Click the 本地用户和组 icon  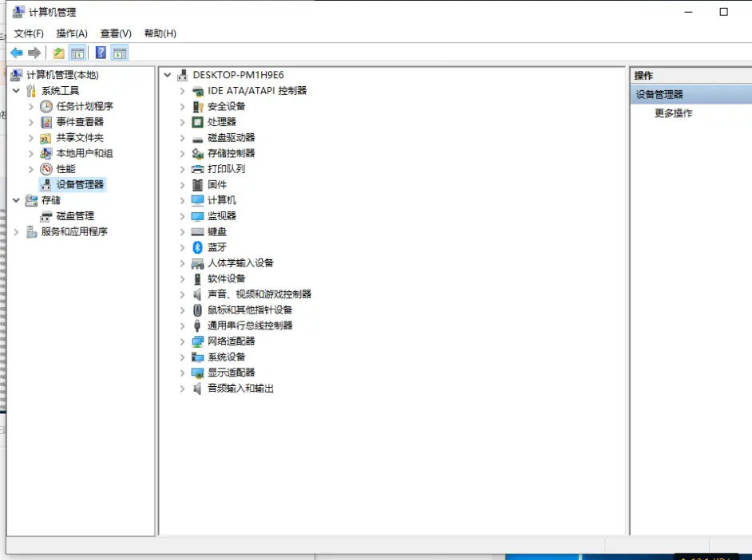(x=46, y=153)
